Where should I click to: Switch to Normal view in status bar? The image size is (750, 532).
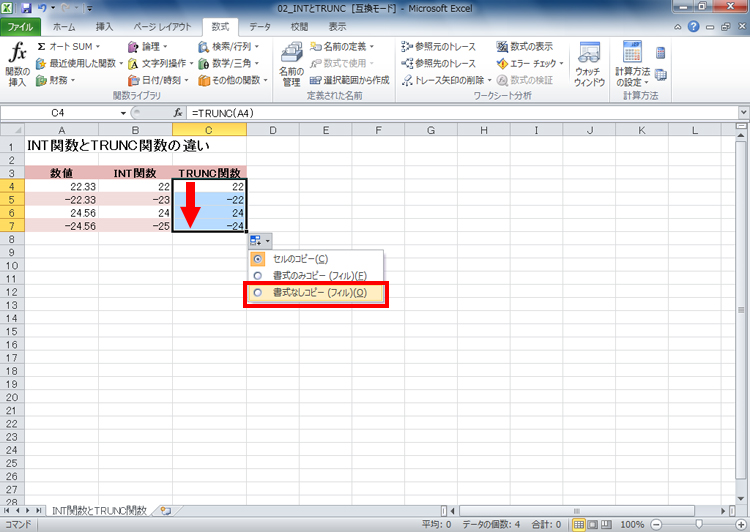[579, 524]
